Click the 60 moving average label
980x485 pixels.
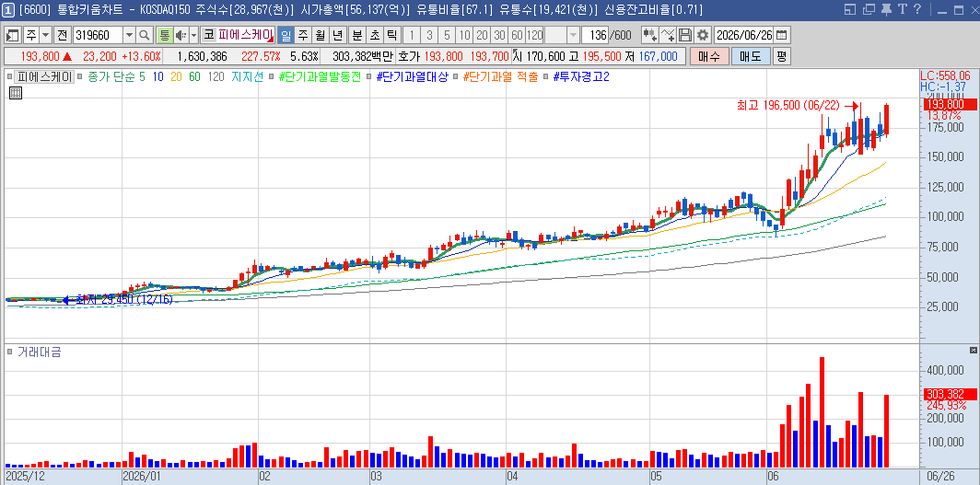pos(194,77)
